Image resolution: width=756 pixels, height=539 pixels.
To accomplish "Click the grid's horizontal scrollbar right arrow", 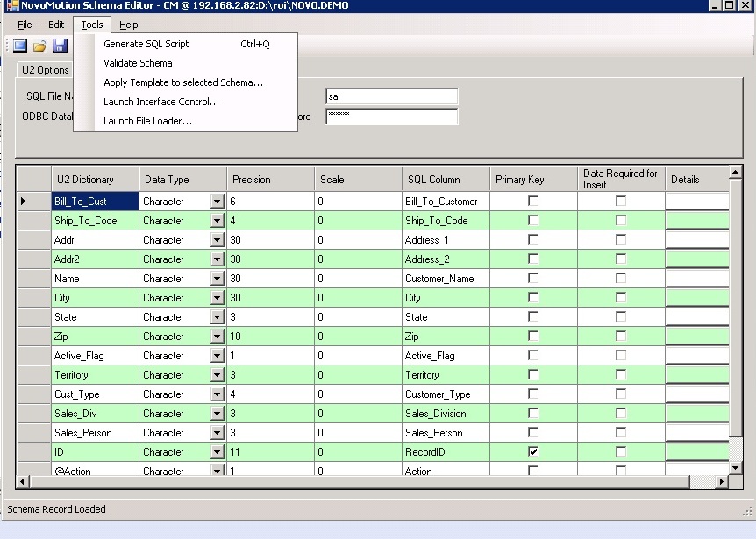I will click(723, 481).
